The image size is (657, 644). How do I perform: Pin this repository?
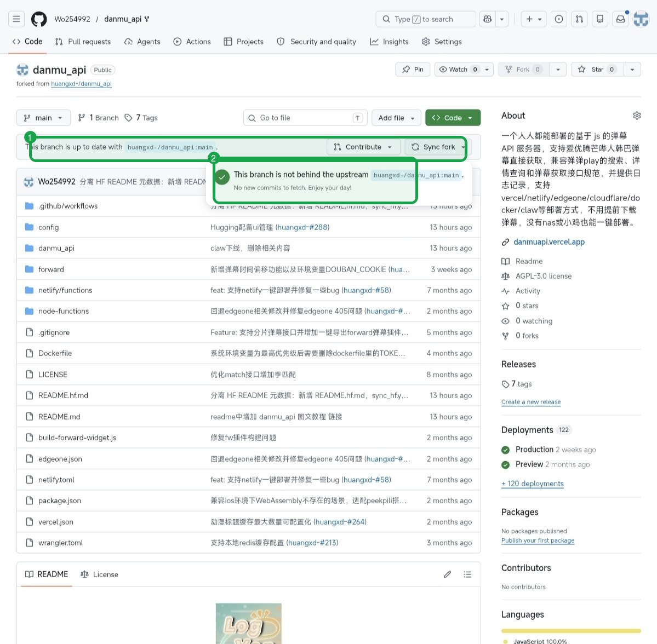click(413, 70)
